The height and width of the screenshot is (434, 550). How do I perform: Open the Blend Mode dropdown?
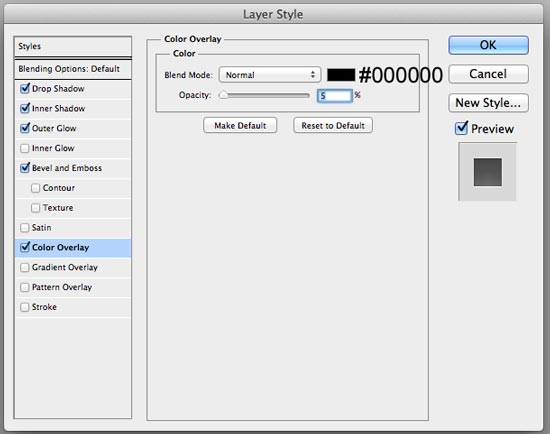270,75
